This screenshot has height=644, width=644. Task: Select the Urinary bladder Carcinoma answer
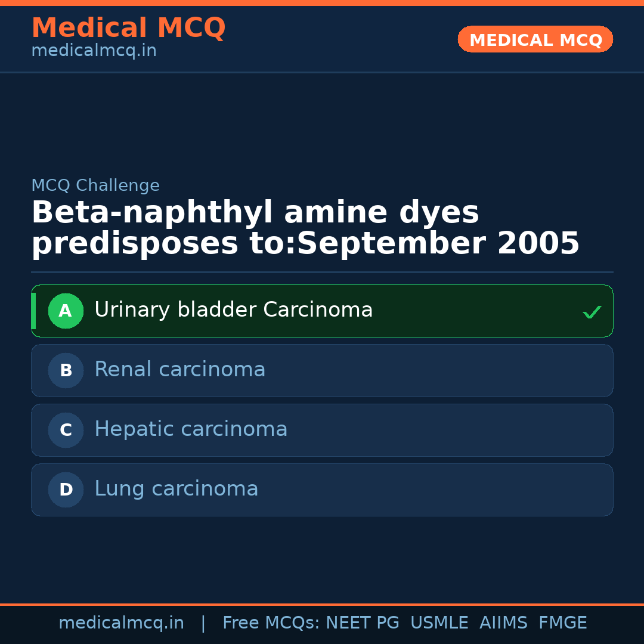pos(233,310)
